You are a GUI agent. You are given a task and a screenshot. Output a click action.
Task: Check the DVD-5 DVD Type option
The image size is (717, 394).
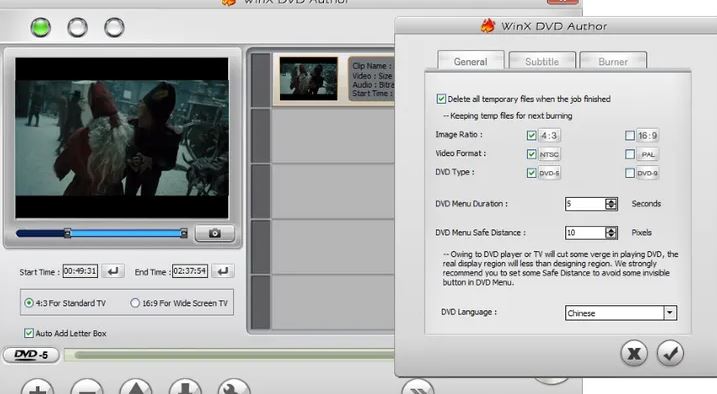pyautogui.click(x=531, y=173)
